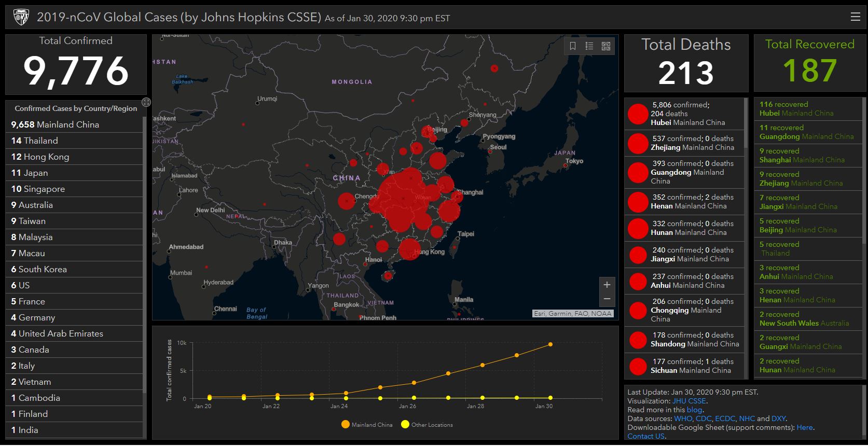Open map bookmarks icon
Viewport: 868px width, 447px height.
pyautogui.click(x=573, y=46)
